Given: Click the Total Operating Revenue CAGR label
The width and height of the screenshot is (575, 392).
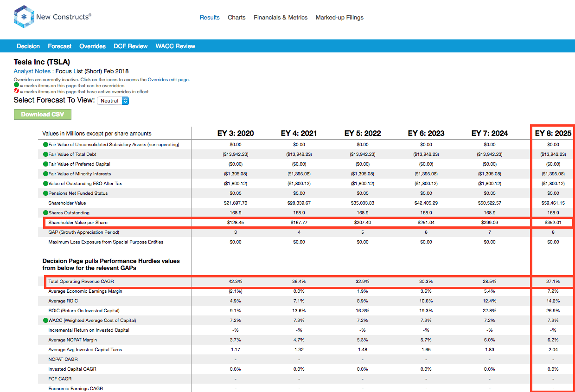Looking at the screenshot, I should (81, 281).
